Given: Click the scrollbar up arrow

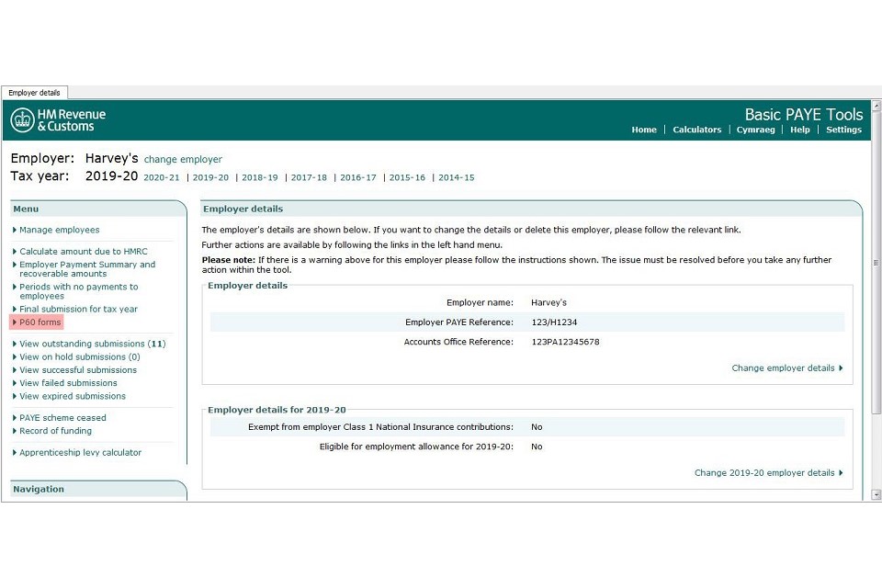Looking at the screenshot, I should pos(876,106).
